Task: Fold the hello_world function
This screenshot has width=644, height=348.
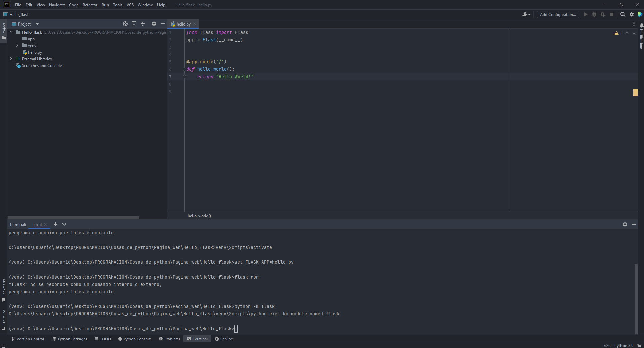Action: point(184,69)
